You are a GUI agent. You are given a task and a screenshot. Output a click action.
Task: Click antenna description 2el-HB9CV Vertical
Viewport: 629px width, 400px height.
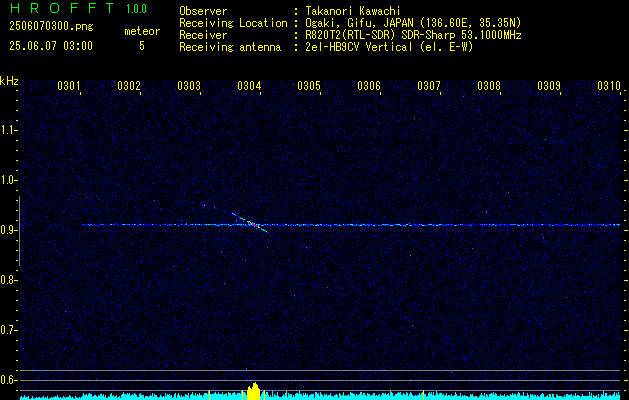tap(389, 47)
